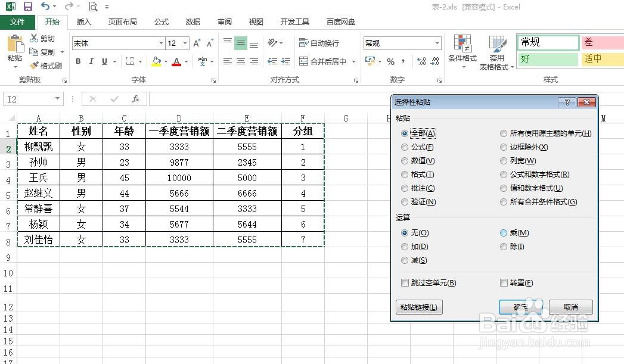The image size is (624, 364).
Task: Open the font name dropdown
Action: 161,43
